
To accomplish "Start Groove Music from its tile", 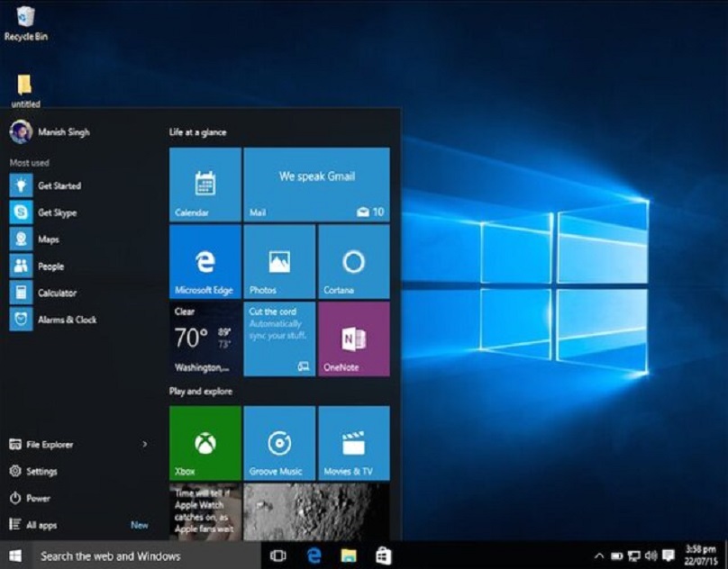I will (278, 440).
